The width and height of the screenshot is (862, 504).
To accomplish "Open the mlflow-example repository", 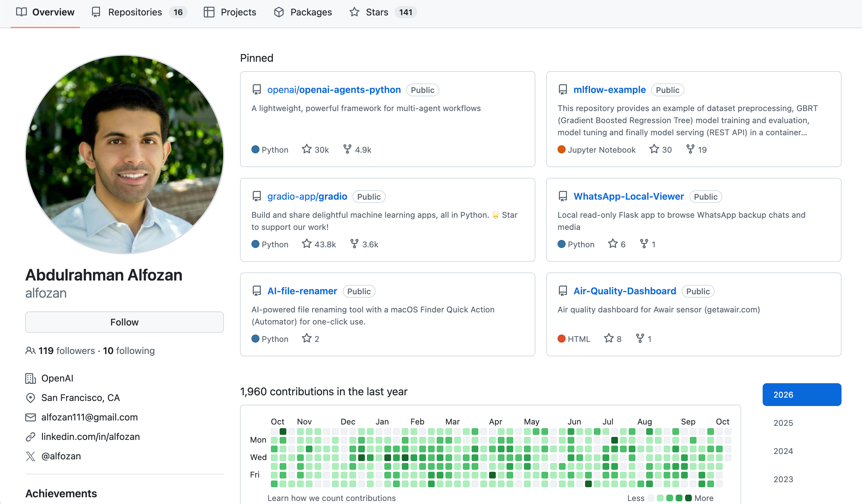I will (610, 90).
